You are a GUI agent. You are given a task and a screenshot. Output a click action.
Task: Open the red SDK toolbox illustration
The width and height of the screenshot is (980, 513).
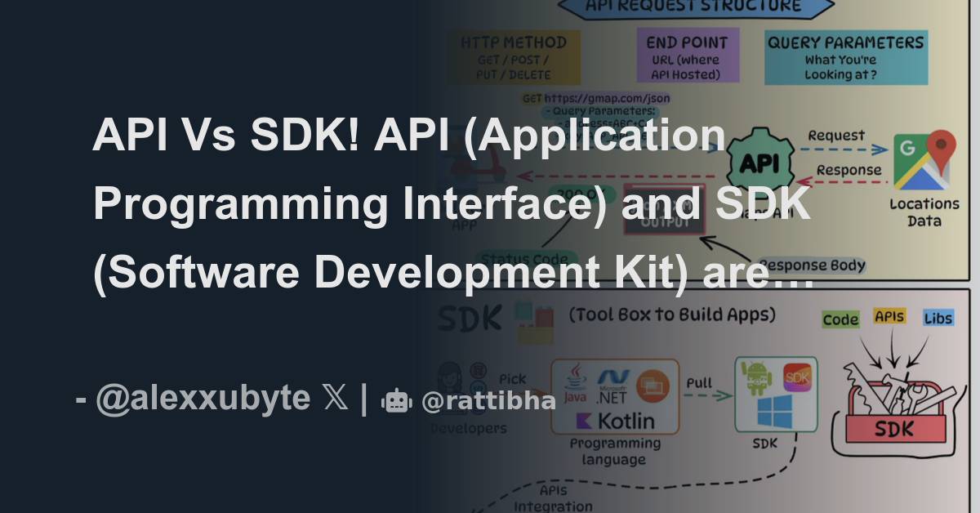895,400
